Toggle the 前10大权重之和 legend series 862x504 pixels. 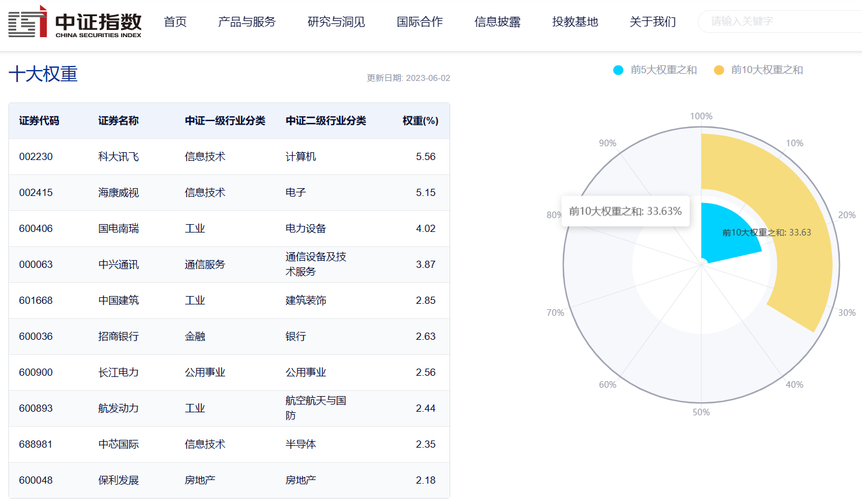point(758,70)
